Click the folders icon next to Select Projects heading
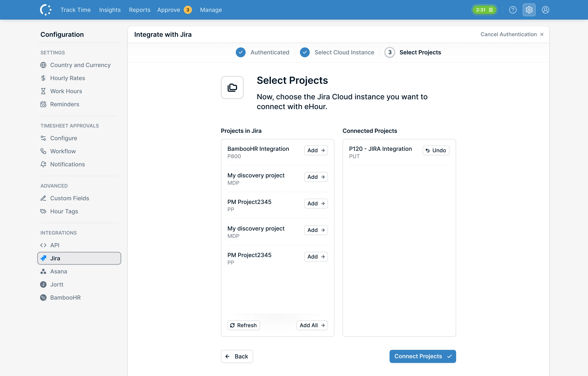 click(x=232, y=87)
